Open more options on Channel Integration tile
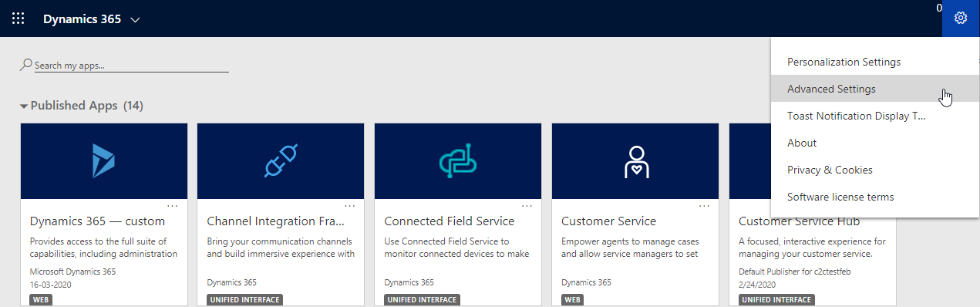 pyautogui.click(x=350, y=206)
